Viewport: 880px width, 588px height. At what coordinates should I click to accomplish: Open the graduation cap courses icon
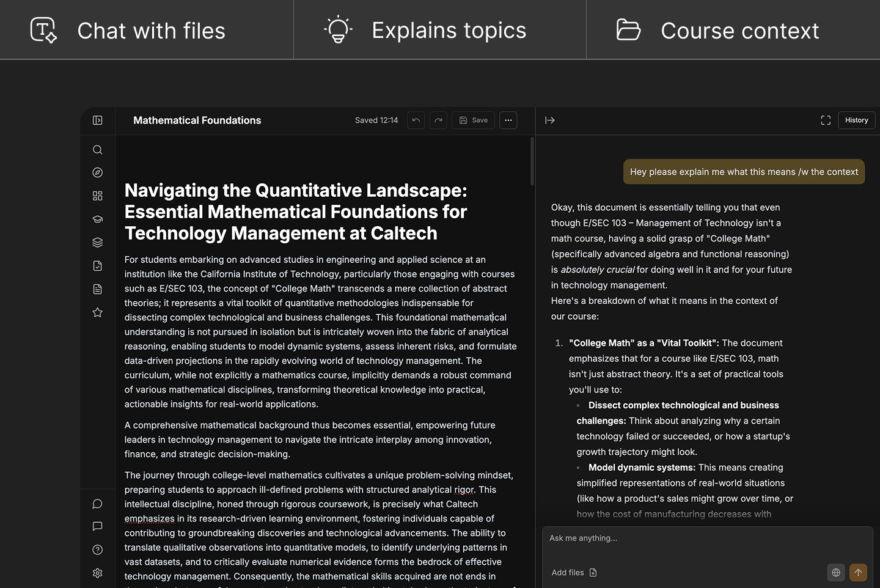[98, 219]
